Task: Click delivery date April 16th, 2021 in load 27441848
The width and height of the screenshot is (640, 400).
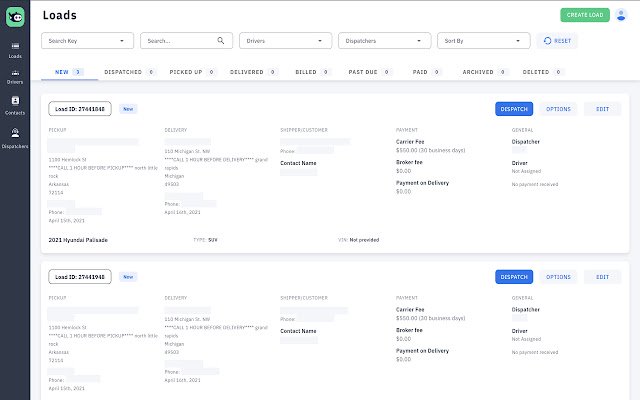Action: 182,212
